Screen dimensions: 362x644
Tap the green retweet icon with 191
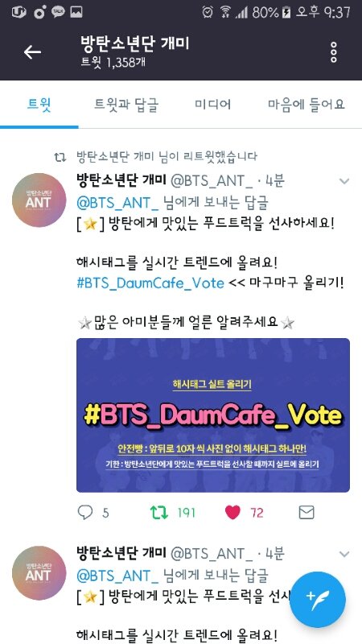click(x=158, y=512)
